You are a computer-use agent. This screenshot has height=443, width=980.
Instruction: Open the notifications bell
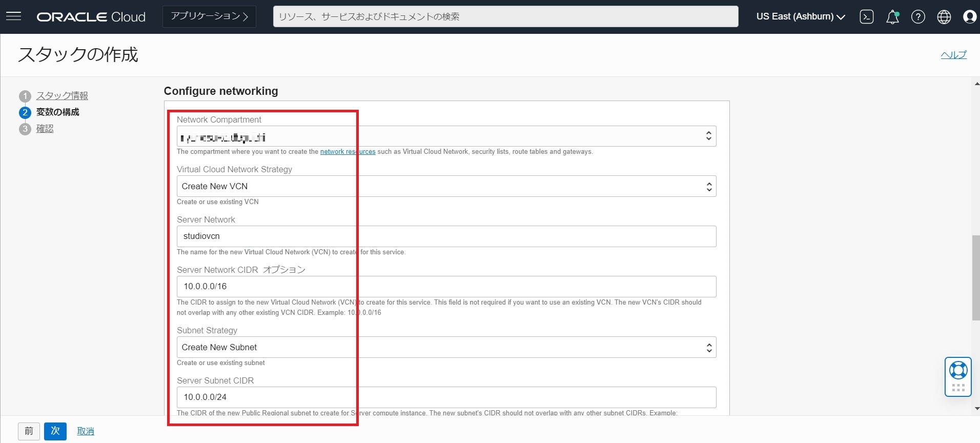coord(892,17)
